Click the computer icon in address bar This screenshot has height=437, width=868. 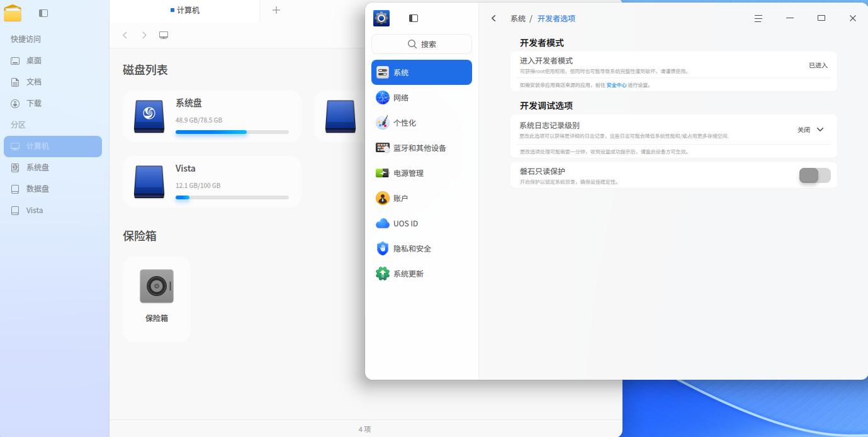click(164, 35)
